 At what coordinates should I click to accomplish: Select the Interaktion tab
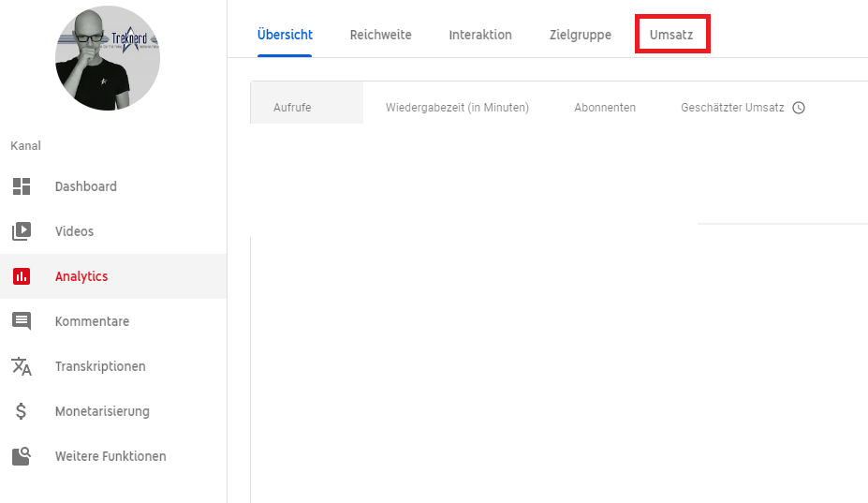coord(480,35)
